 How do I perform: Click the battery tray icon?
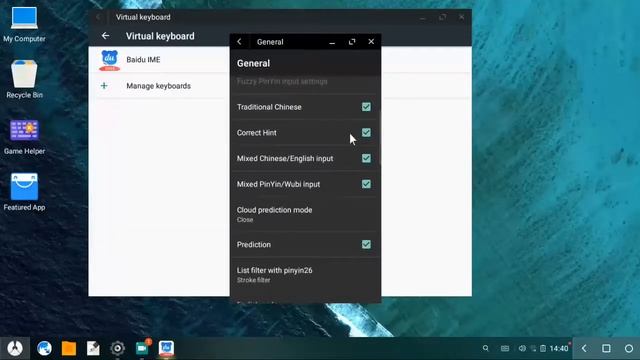(x=543, y=348)
